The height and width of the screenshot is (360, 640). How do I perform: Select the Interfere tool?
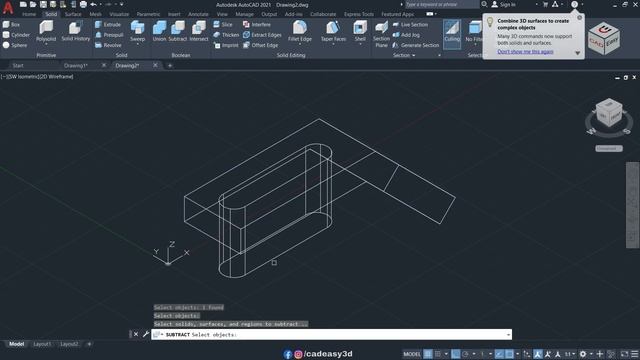[257, 24]
